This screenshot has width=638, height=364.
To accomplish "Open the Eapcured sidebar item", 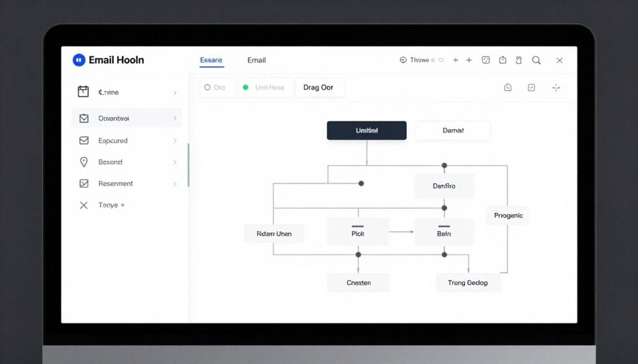I will tap(127, 141).
